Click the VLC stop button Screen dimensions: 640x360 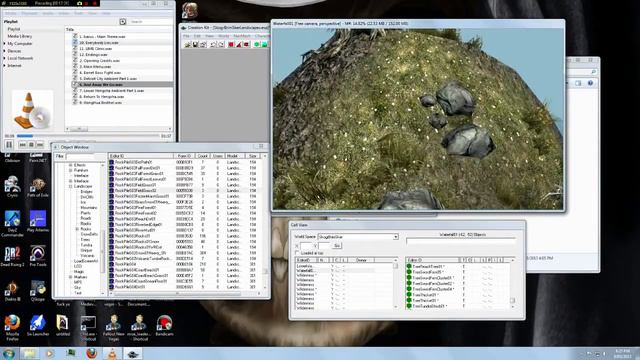pos(31,145)
